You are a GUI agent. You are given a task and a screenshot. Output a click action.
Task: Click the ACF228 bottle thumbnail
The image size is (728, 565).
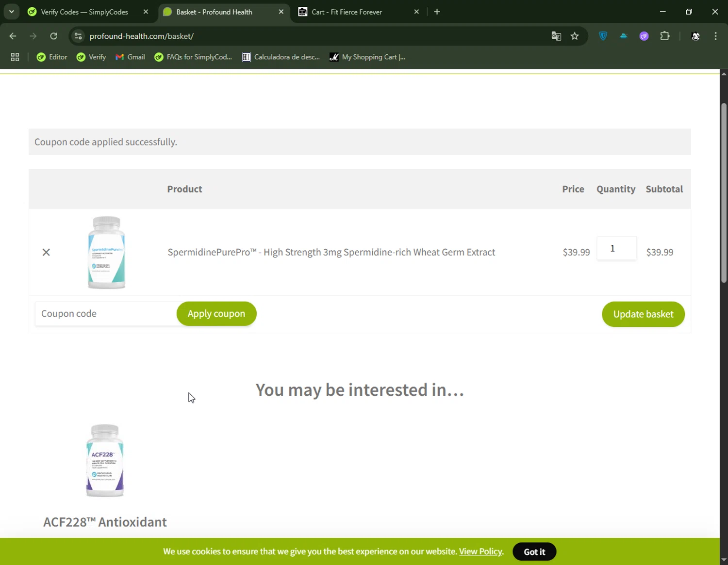pos(105,460)
